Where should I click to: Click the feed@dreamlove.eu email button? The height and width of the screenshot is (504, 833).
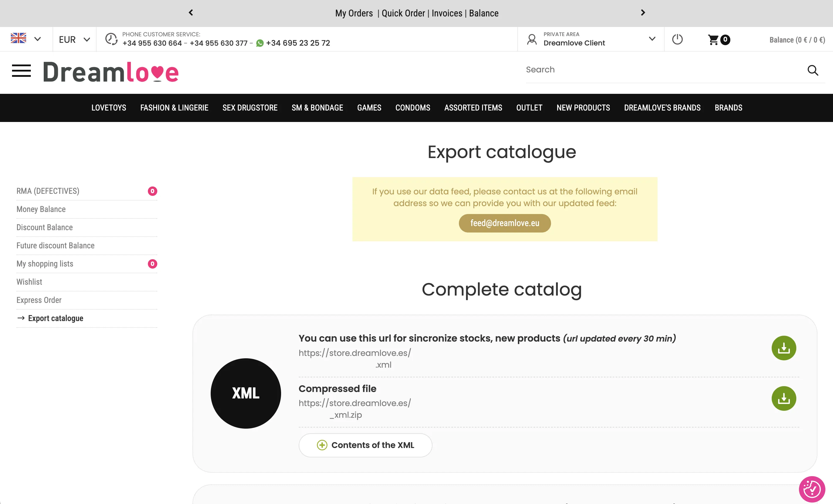(x=505, y=223)
